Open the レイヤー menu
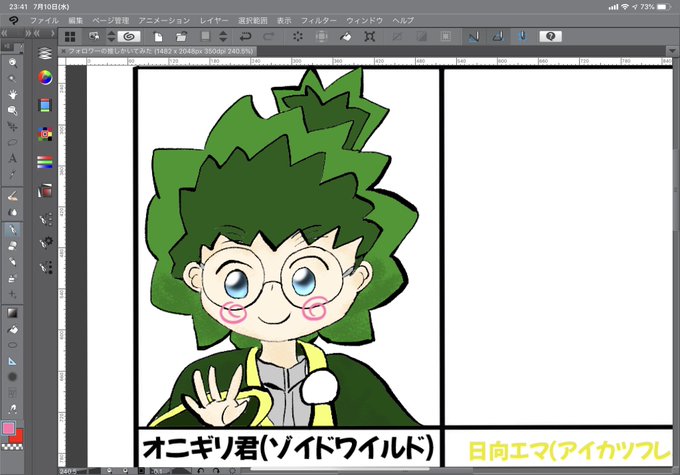The width and height of the screenshot is (680, 475). 214,20
